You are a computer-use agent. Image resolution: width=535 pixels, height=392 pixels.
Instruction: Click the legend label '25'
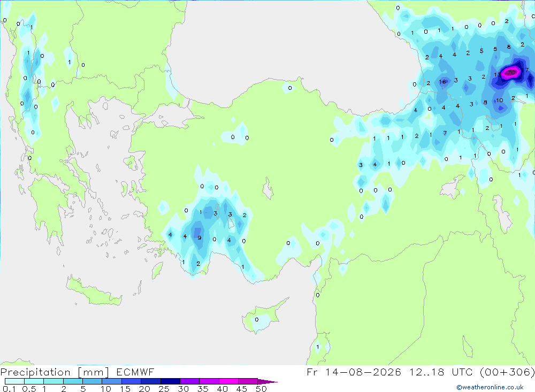coord(164,389)
